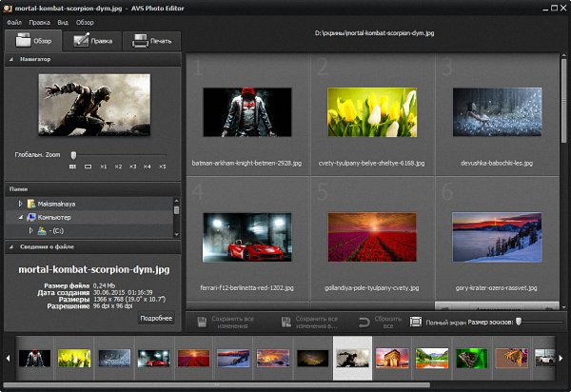Set zoom level to x5
The width and height of the screenshot is (571, 392).
(x=162, y=167)
